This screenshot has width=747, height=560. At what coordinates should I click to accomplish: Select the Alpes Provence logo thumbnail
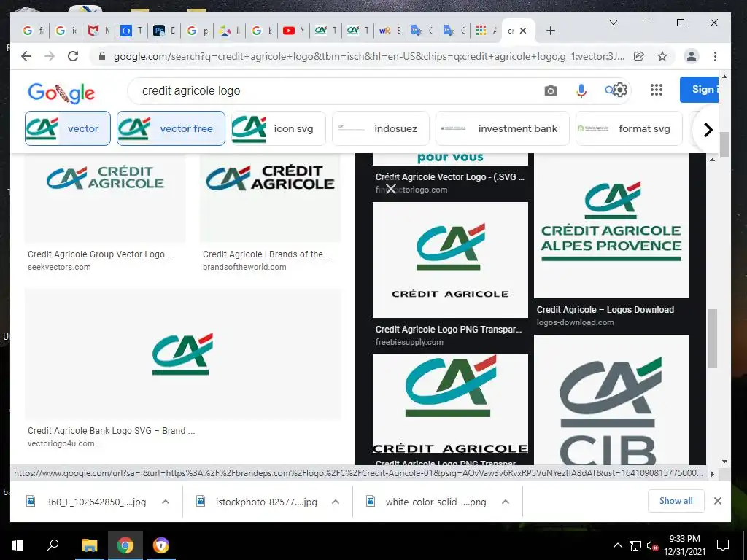tap(611, 226)
